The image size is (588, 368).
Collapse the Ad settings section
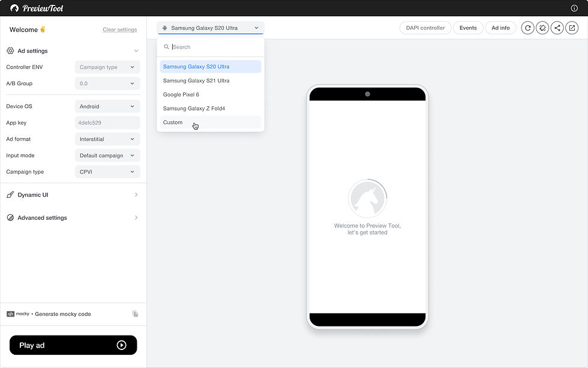pos(136,50)
